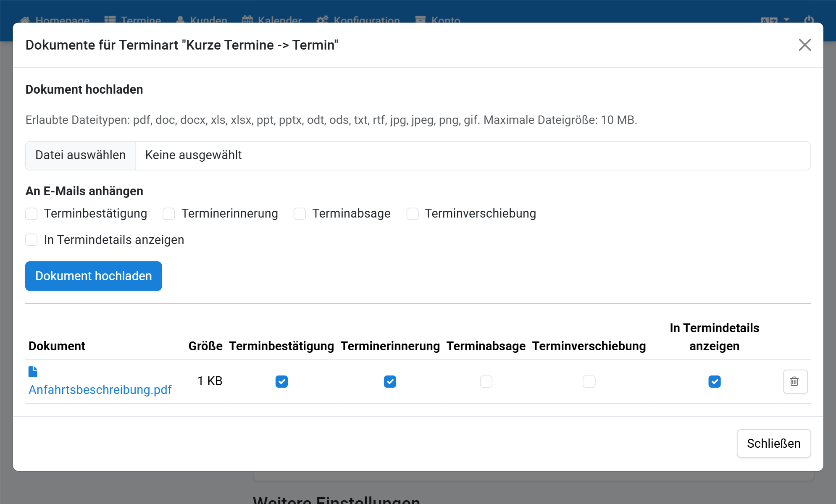The width and height of the screenshot is (836, 504).
Task: Click the Schließen button
Action: click(x=773, y=444)
